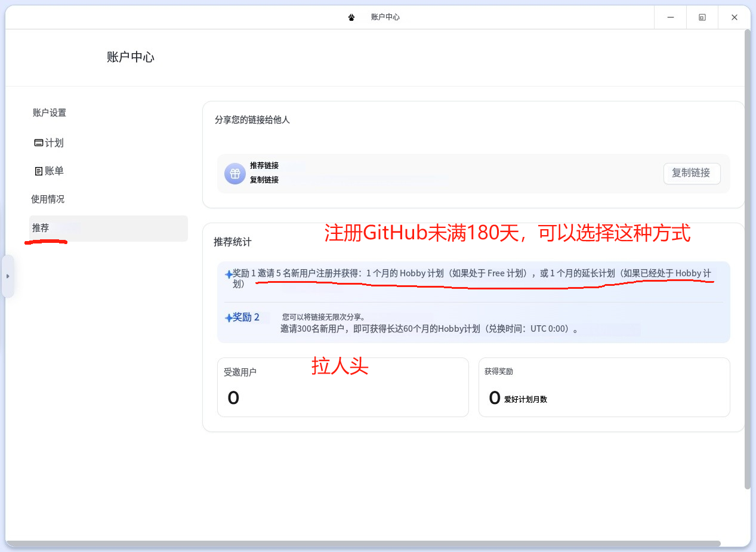
Task: Click the document icon beside 账单
Action: pos(39,171)
